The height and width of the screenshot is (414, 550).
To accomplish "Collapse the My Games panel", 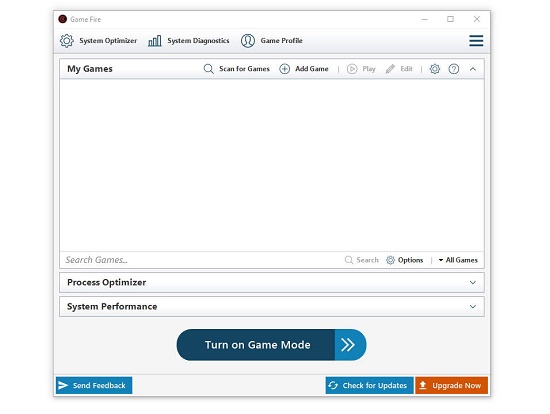I will [x=473, y=69].
